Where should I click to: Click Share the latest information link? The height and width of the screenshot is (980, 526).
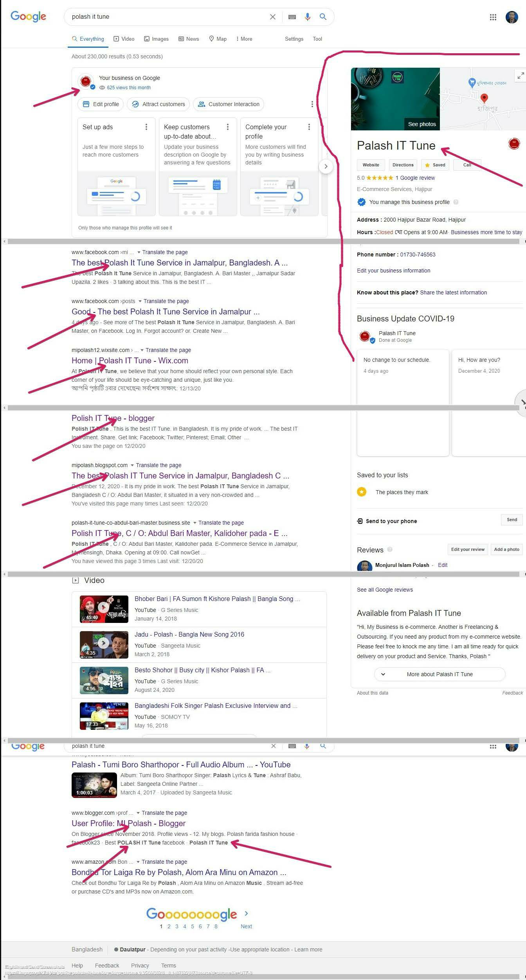coord(453,292)
